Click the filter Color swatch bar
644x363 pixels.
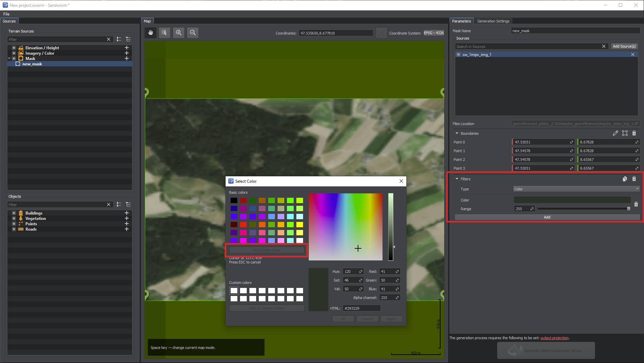point(572,200)
